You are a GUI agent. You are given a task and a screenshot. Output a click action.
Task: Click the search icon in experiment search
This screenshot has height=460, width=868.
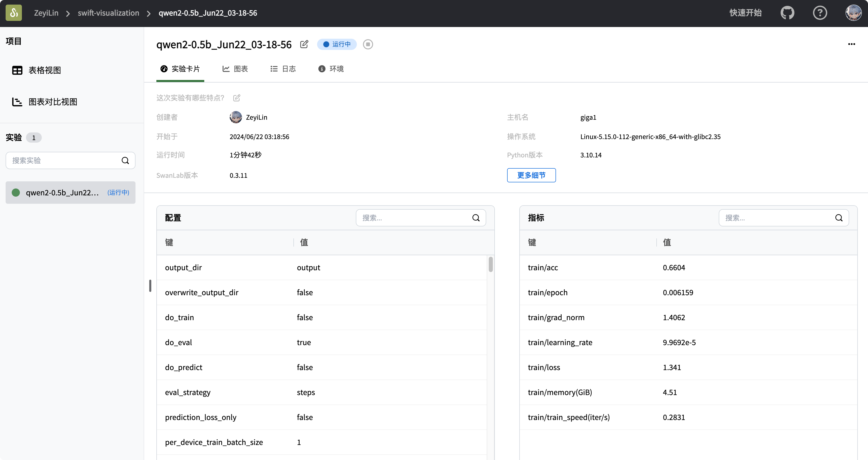pyautogui.click(x=125, y=160)
